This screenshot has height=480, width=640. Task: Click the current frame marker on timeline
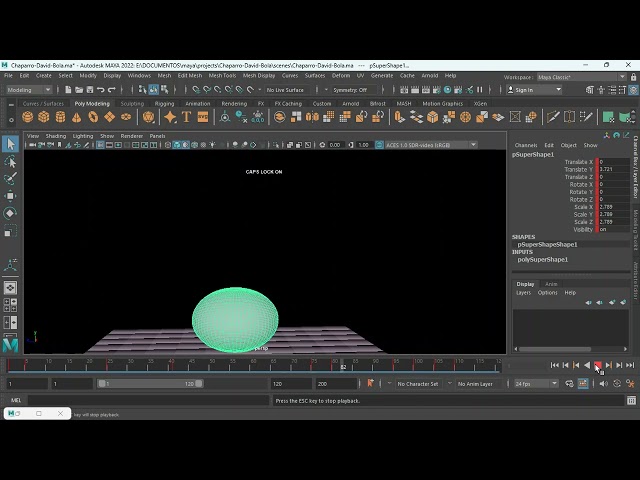343,365
